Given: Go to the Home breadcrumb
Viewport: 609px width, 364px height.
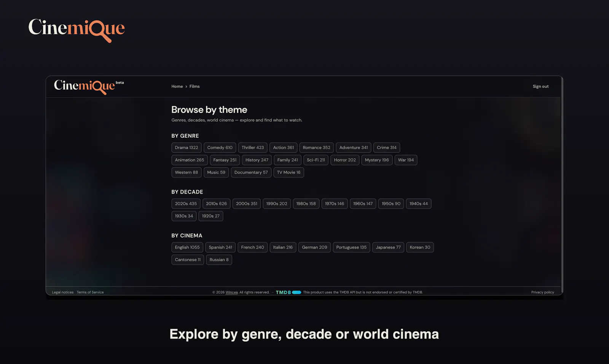Looking at the screenshot, I should 177,86.
